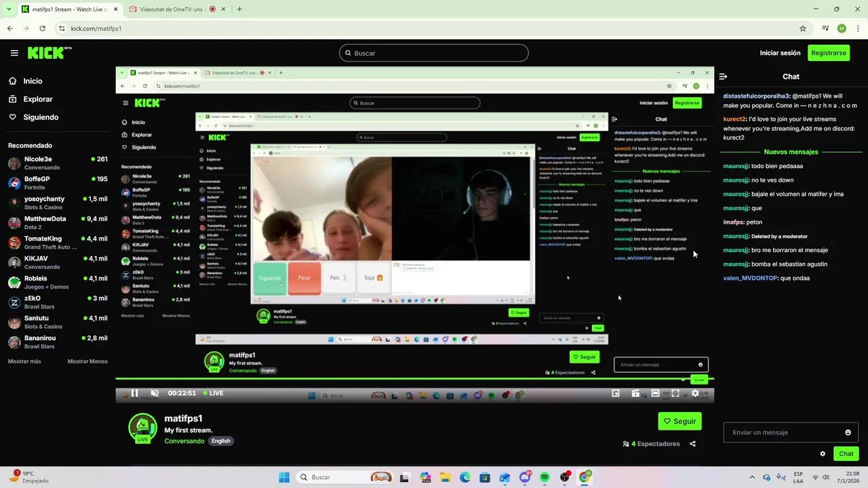Send message with Chat button
Screen dimensions: 868x488
tap(846, 453)
